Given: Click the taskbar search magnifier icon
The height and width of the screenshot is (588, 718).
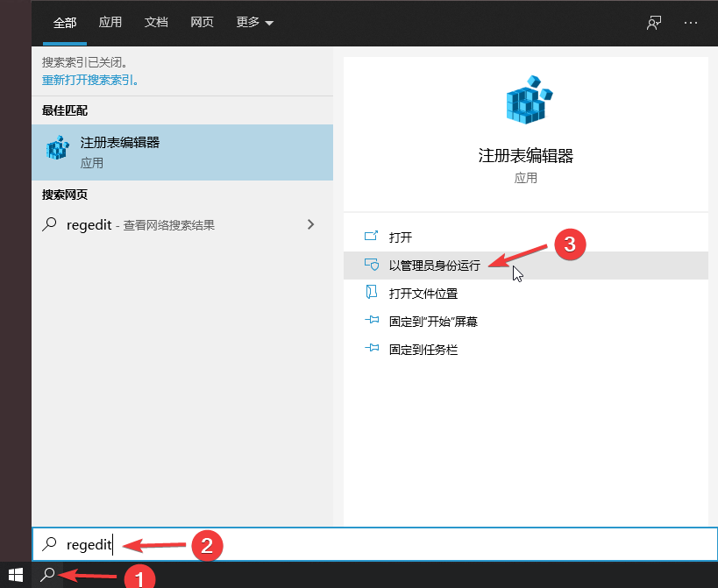Looking at the screenshot, I should coord(47,575).
